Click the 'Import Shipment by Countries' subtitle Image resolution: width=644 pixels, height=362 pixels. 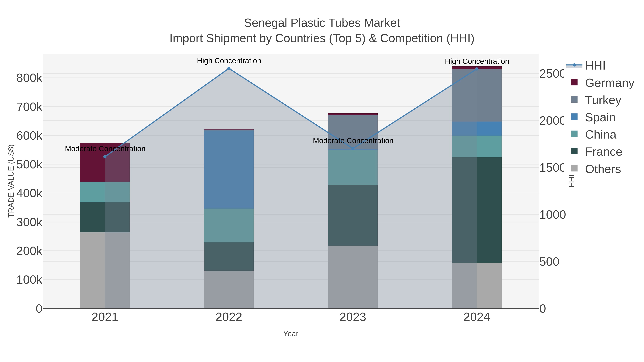point(322,38)
